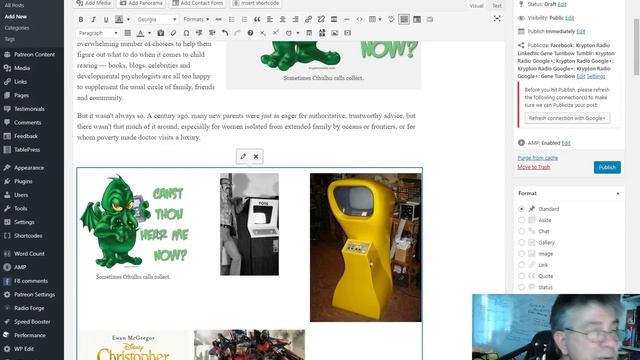
Task: Toggle the toolbar kitchen sink
Action: pos(404,20)
